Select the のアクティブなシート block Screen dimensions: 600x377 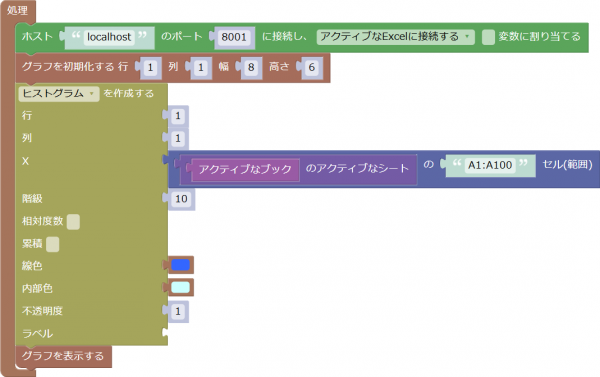tap(357, 168)
